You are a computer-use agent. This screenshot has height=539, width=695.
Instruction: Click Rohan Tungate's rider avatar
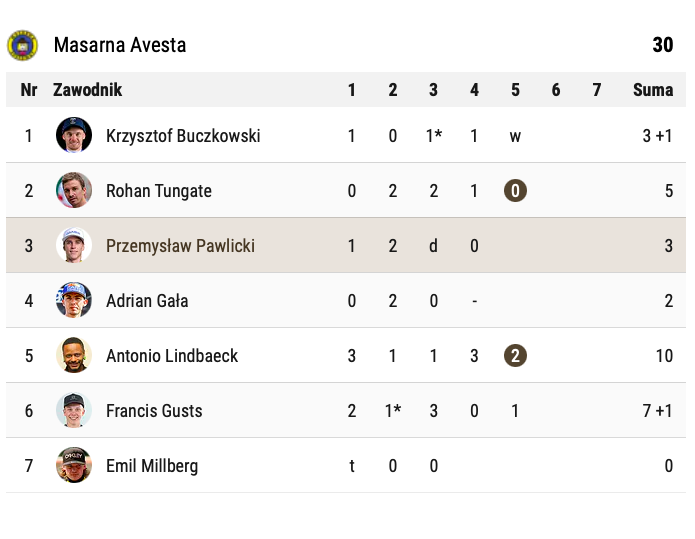(x=74, y=190)
